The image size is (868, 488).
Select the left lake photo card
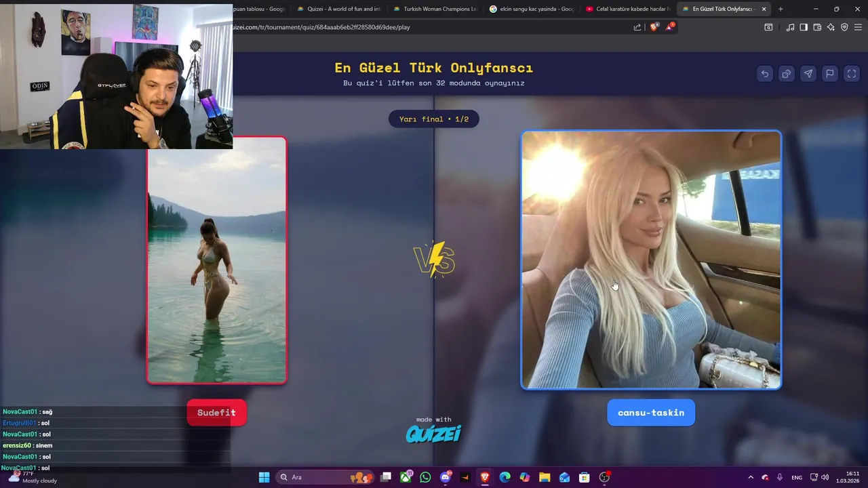[x=217, y=260]
